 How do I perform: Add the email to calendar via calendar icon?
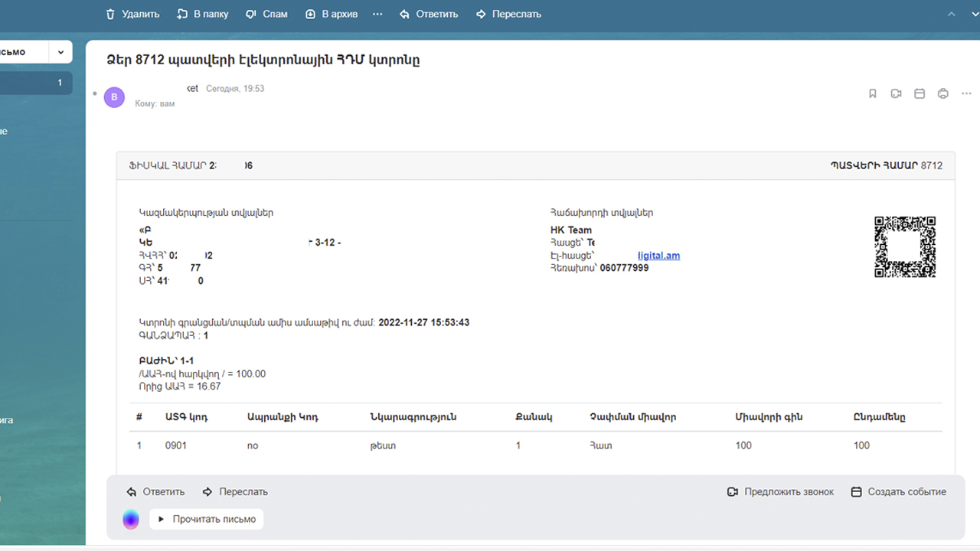[x=920, y=93]
